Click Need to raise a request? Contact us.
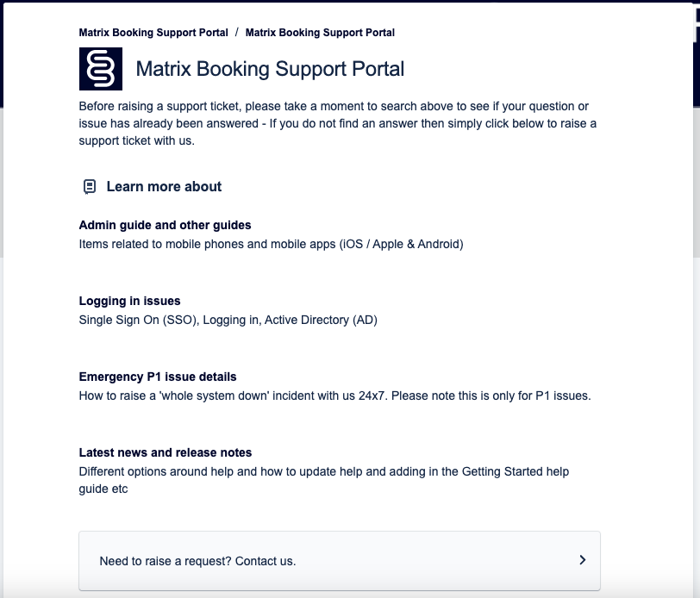Image resolution: width=700 pixels, height=598 pixels. (197, 561)
